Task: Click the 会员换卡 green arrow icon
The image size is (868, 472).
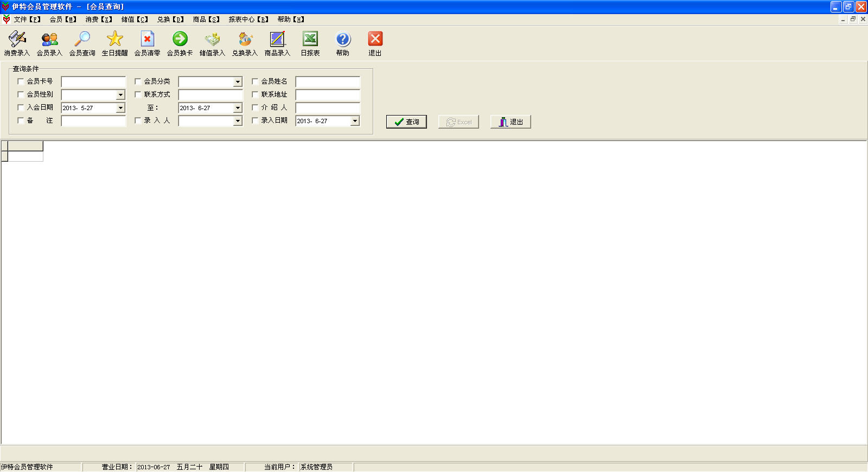Action: (x=180, y=43)
